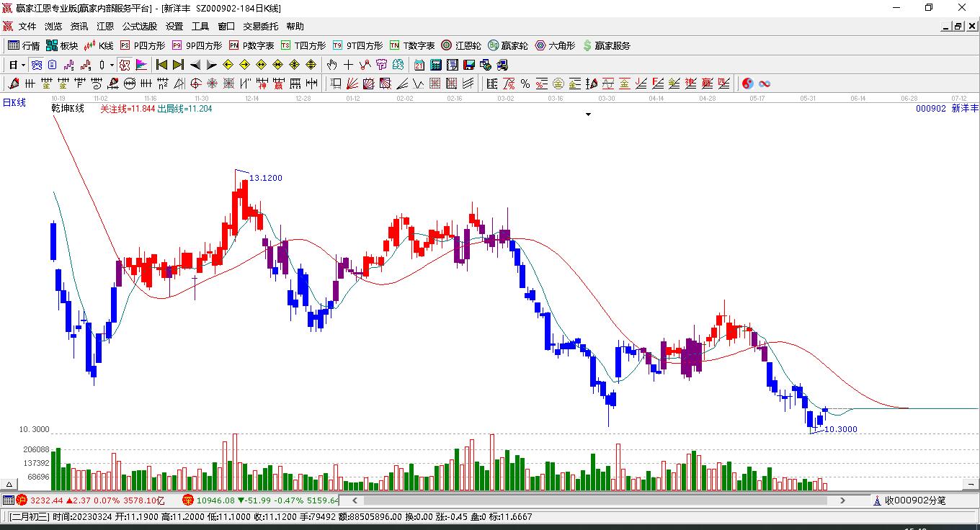The height and width of the screenshot is (530, 980).
Task: Open the 工具 menu
Action: [x=200, y=27]
